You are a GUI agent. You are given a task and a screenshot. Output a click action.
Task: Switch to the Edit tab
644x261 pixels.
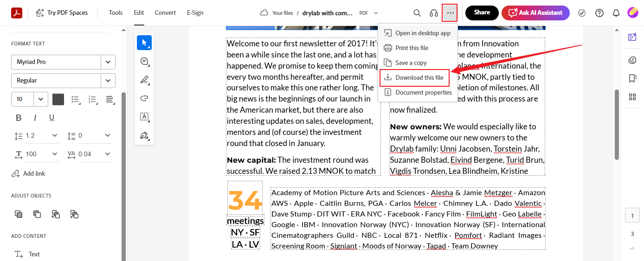tap(139, 13)
